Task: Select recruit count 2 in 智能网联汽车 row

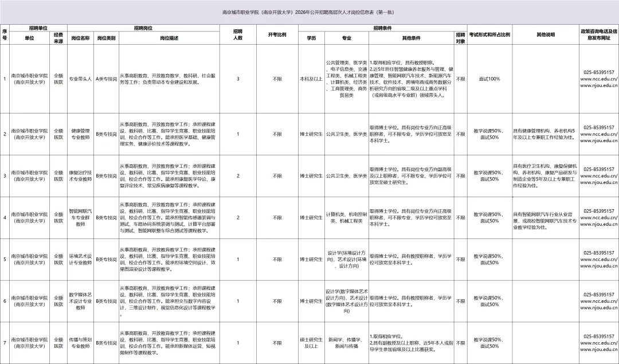Action: tap(238, 217)
